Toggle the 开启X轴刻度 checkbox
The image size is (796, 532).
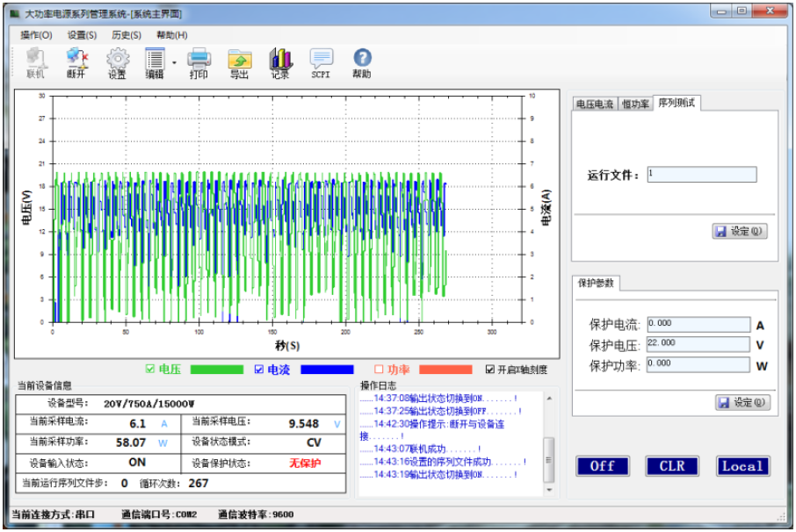coord(488,369)
